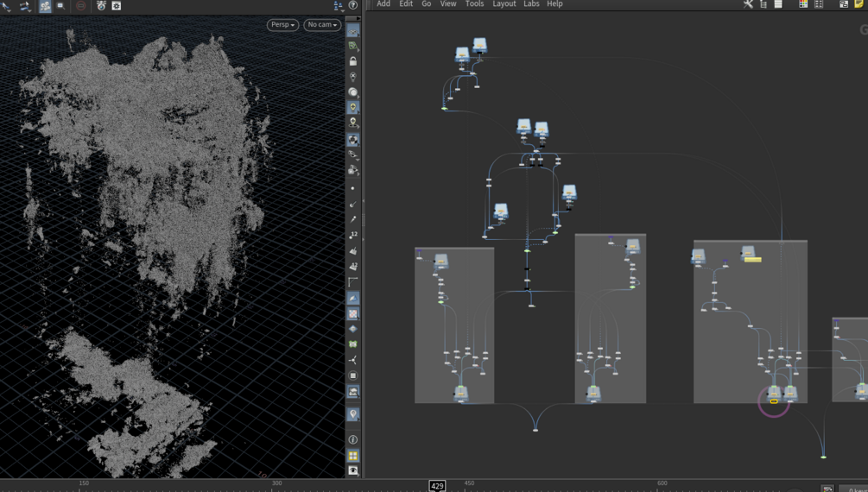Click the crossed-out bulb disable lighting icon

point(352,76)
